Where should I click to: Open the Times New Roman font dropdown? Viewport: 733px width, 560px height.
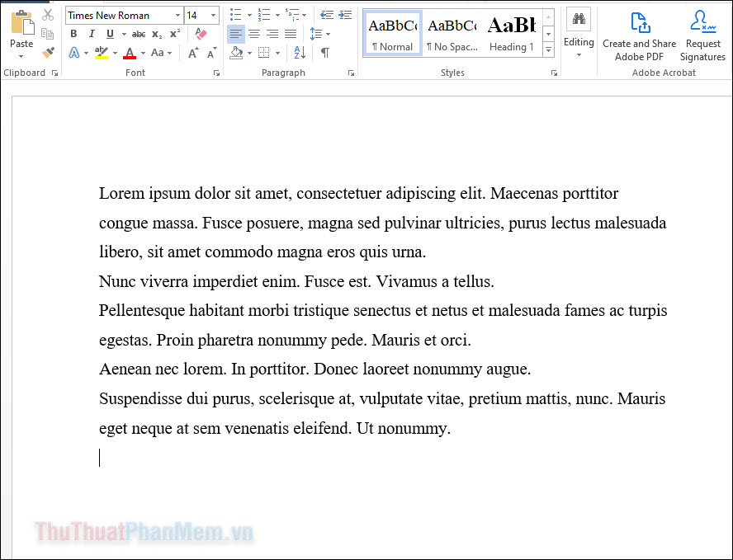177,16
